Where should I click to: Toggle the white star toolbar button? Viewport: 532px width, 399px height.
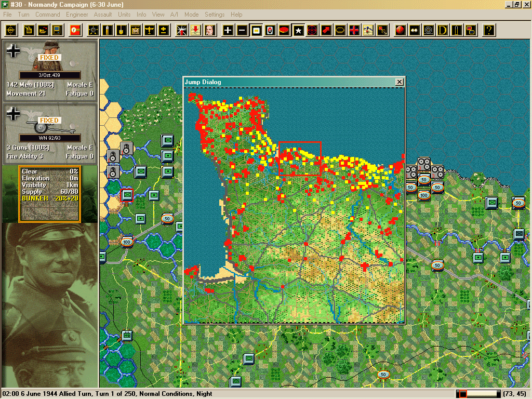coord(298,30)
